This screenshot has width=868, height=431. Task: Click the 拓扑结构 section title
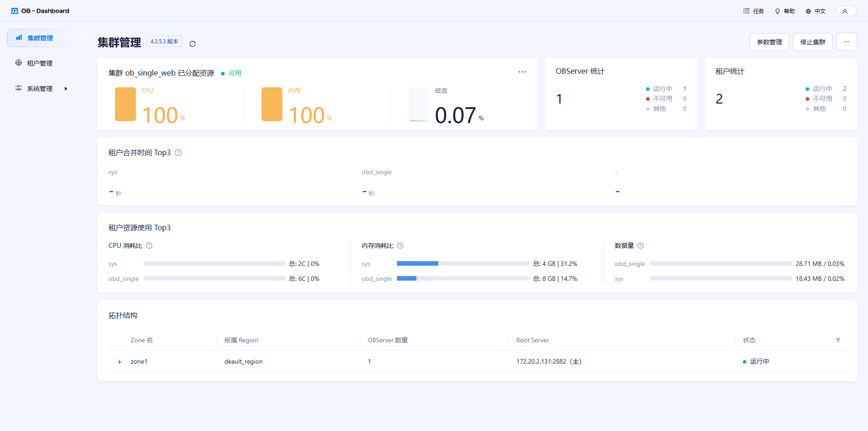(x=123, y=315)
